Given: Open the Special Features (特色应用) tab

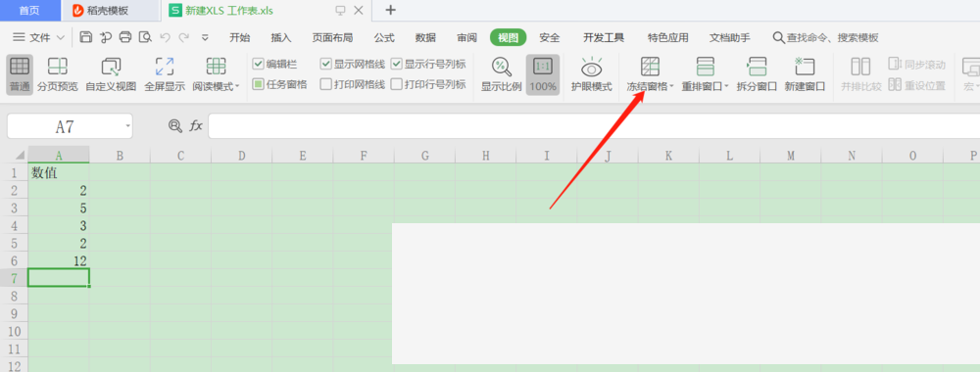Looking at the screenshot, I should point(668,37).
